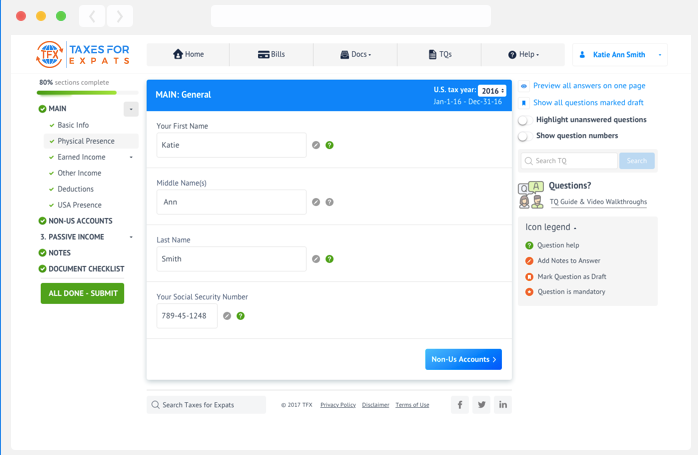Preview all answers on one page

tap(589, 85)
